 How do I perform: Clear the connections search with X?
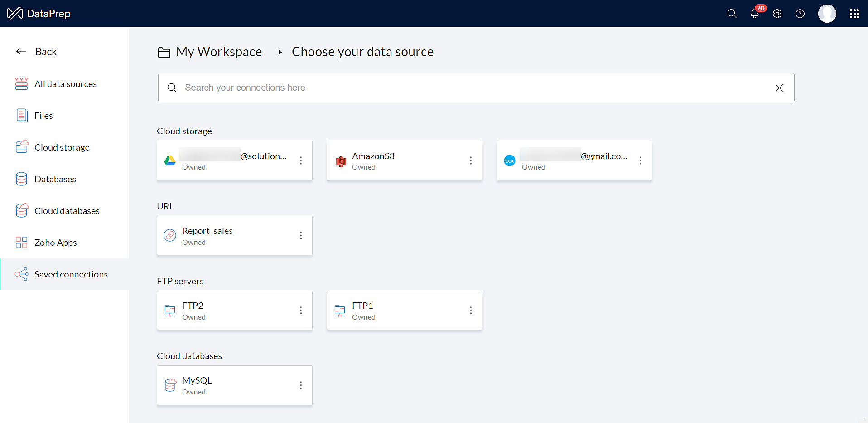[779, 88]
